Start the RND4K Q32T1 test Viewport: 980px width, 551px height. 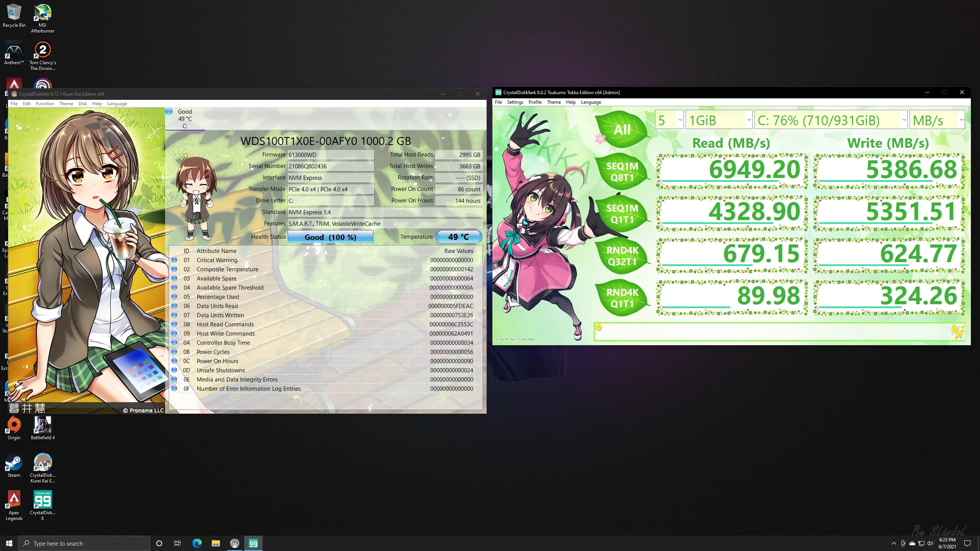click(x=622, y=256)
